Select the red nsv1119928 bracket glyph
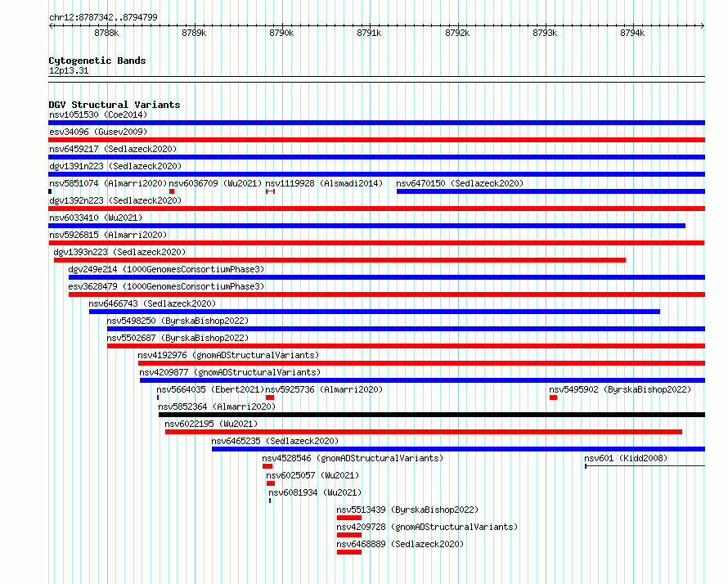This screenshot has height=584, width=728. pyautogui.click(x=270, y=191)
